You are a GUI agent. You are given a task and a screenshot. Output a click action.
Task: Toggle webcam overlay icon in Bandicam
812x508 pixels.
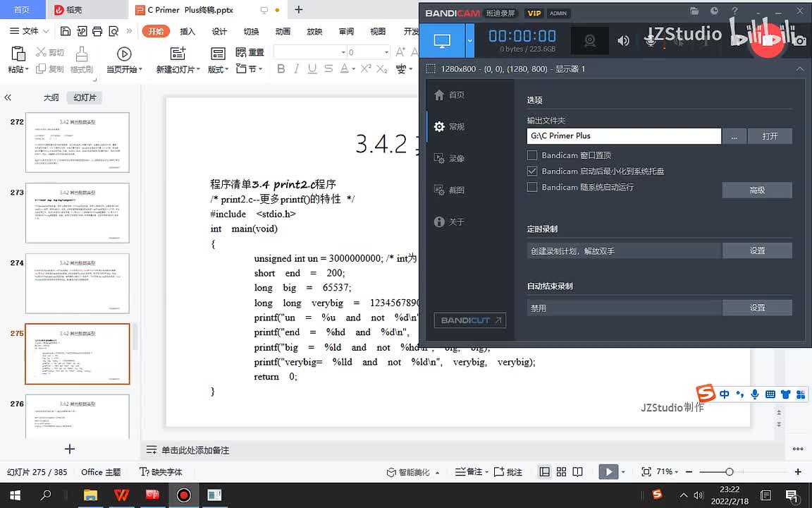589,41
